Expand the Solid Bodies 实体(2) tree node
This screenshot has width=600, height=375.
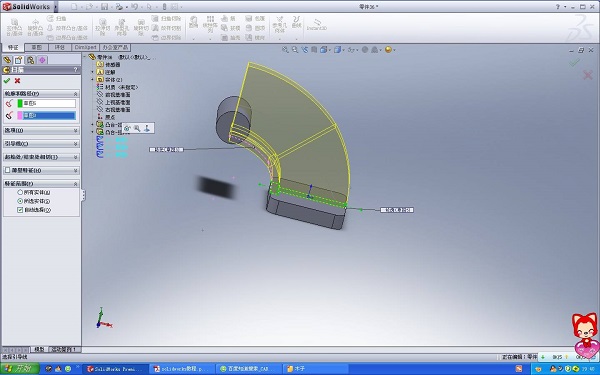click(x=92, y=80)
